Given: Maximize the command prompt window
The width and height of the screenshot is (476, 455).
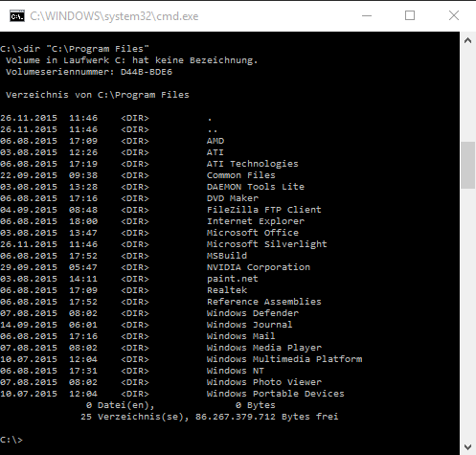Looking at the screenshot, I should coord(410,15).
